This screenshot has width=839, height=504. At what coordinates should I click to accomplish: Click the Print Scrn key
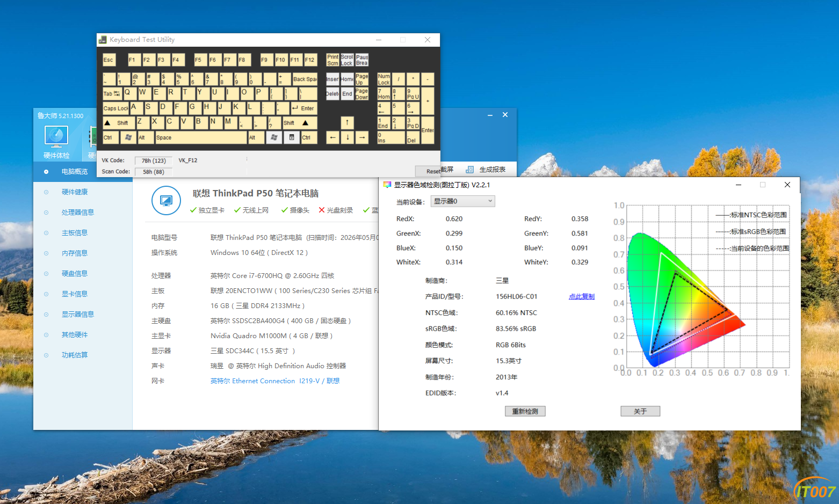332,60
